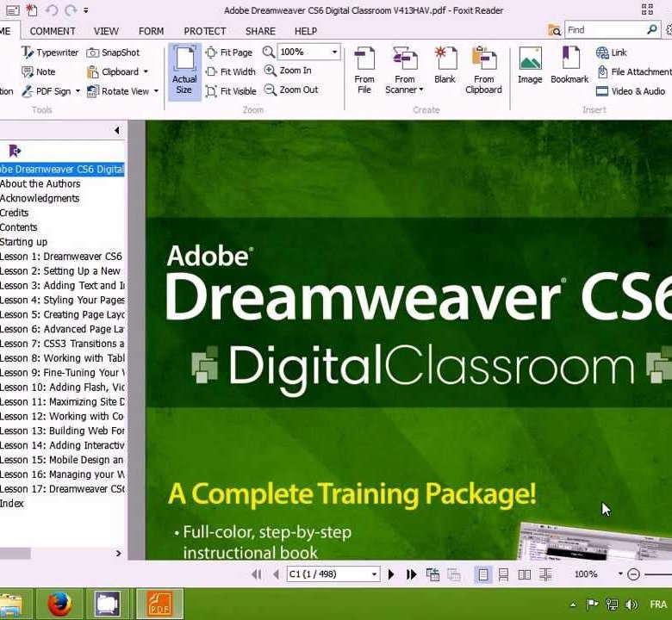
Task: Open the HELP ribbon tab
Action: (x=306, y=31)
